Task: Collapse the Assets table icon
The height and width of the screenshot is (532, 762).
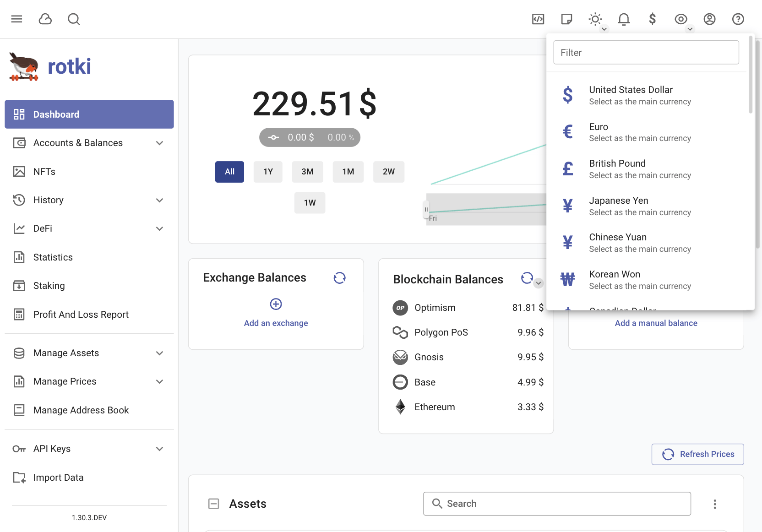Action: 214,504
